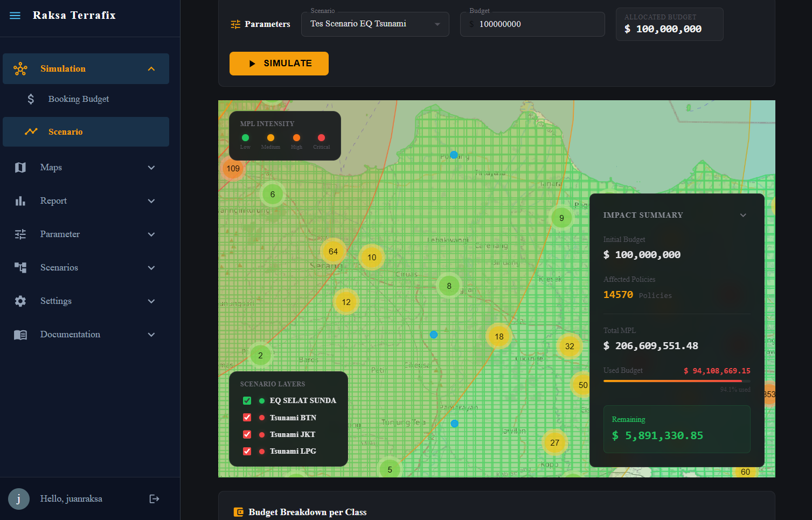Viewport: 812px width, 520px height.
Task: Click the Budget input field
Action: (x=532, y=24)
